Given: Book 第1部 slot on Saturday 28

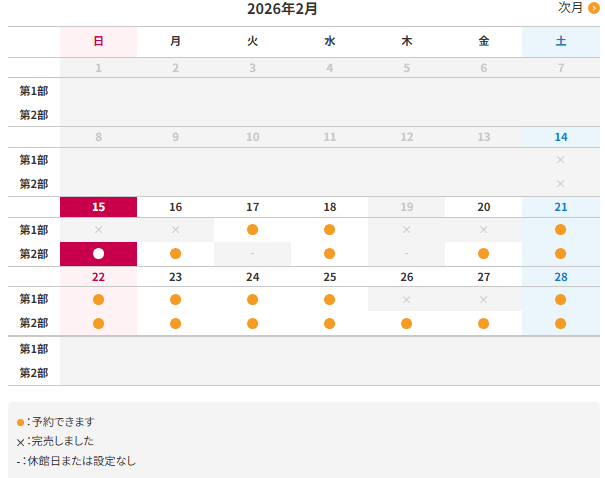Looking at the screenshot, I should coord(560,299).
